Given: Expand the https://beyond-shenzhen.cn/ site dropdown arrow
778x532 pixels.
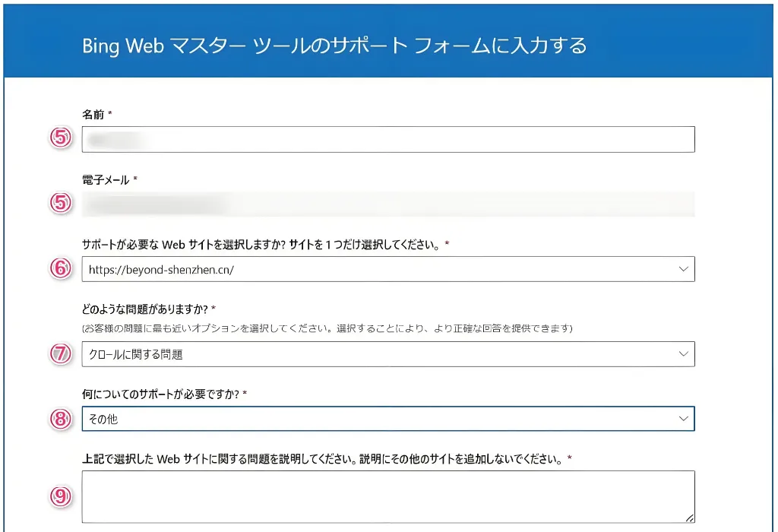Looking at the screenshot, I should point(682,269).
